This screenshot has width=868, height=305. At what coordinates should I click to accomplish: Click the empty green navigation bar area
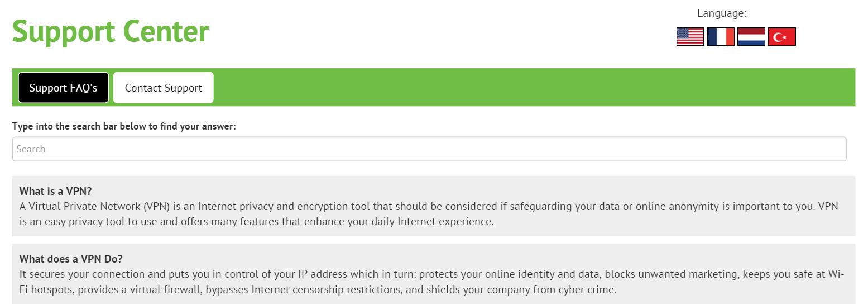530,88
